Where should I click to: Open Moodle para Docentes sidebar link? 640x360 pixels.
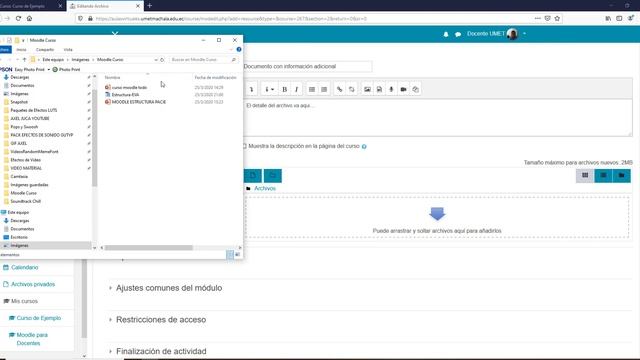click(x=32, y=339)
